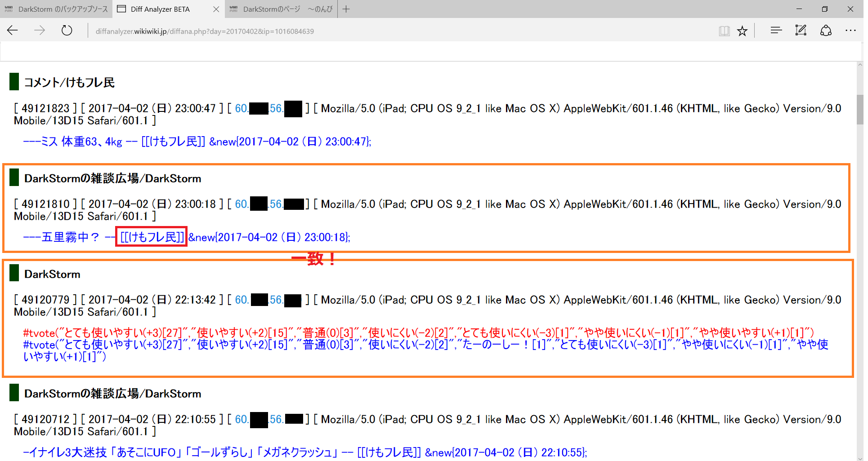Click entry ID 49120712

(45, 420)
